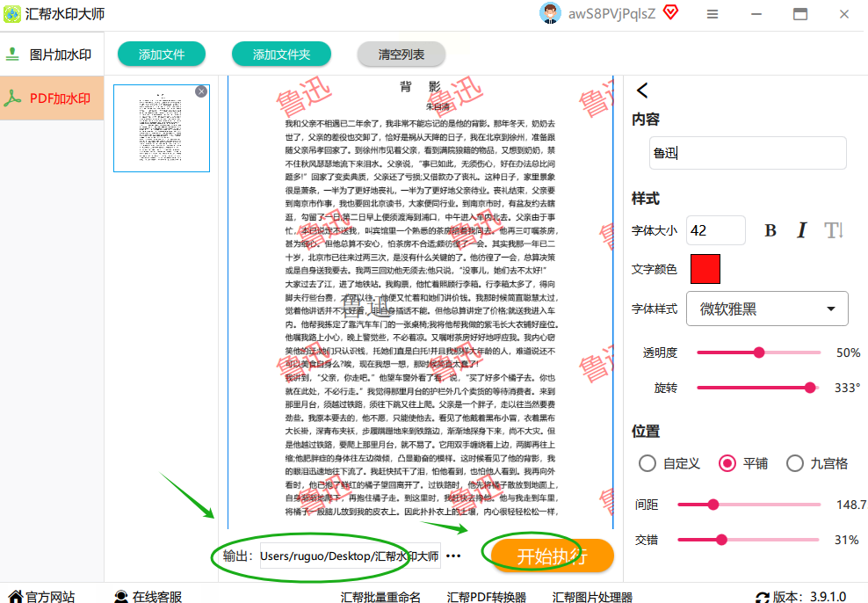Select the PDF page thumbnail
The height and width of the screenshot is (603, 868).
(162, 128)
